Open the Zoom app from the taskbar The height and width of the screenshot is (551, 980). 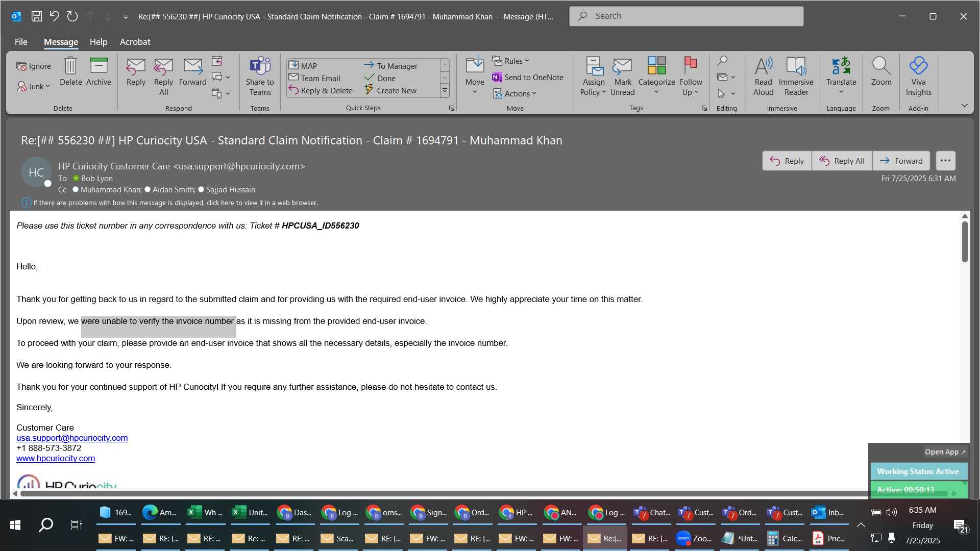click(695, 538)
